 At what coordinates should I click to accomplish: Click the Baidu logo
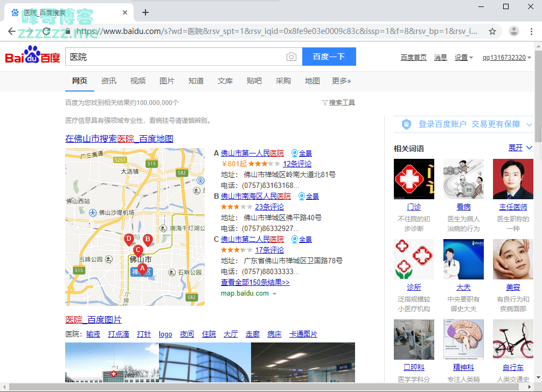[32, 55]
